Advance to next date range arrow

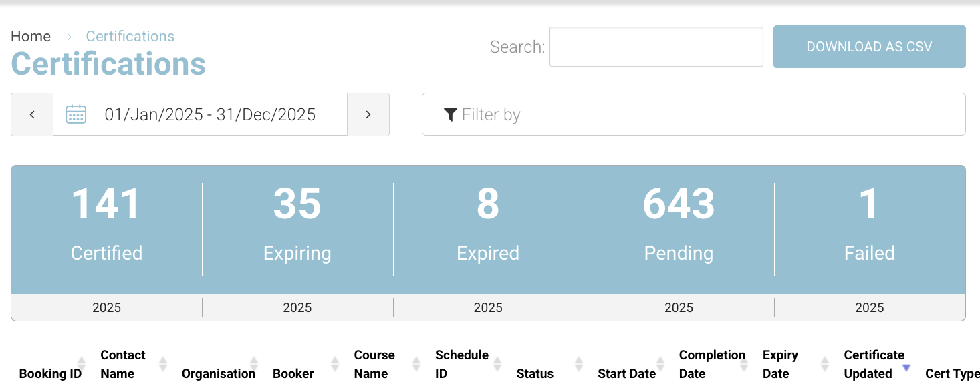click(368, 114)
